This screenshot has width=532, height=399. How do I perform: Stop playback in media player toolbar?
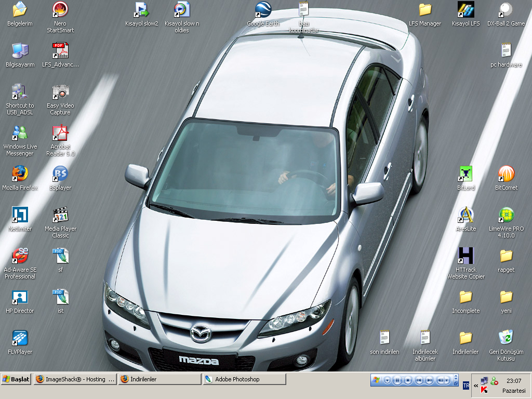pyautogui.click(x=408, y=380)
